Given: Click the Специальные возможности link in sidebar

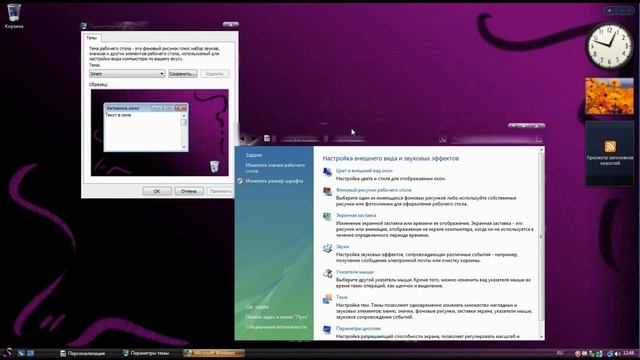Looking at the screenshot, I should pos(276,327).
